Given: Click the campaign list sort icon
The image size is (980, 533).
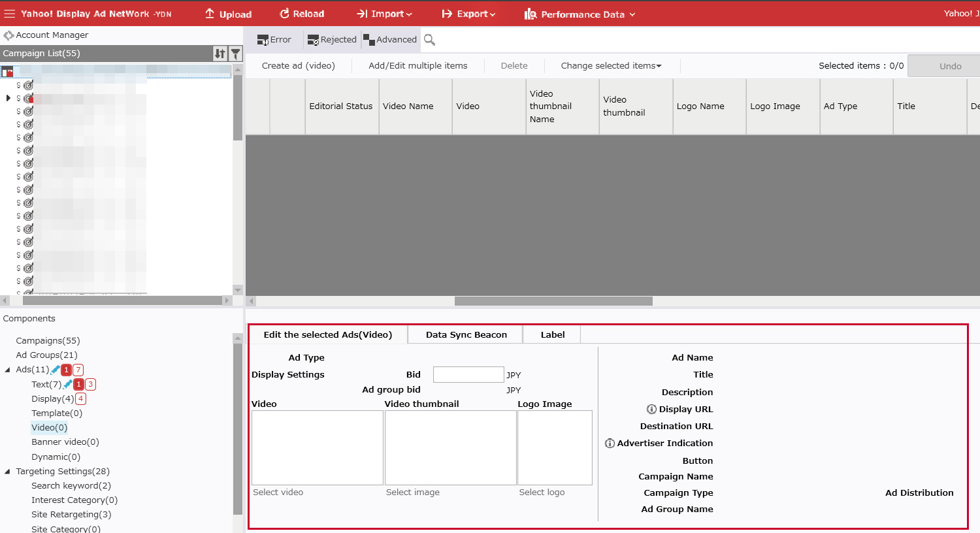Looking at the screenshot, I should pos(220,54).
